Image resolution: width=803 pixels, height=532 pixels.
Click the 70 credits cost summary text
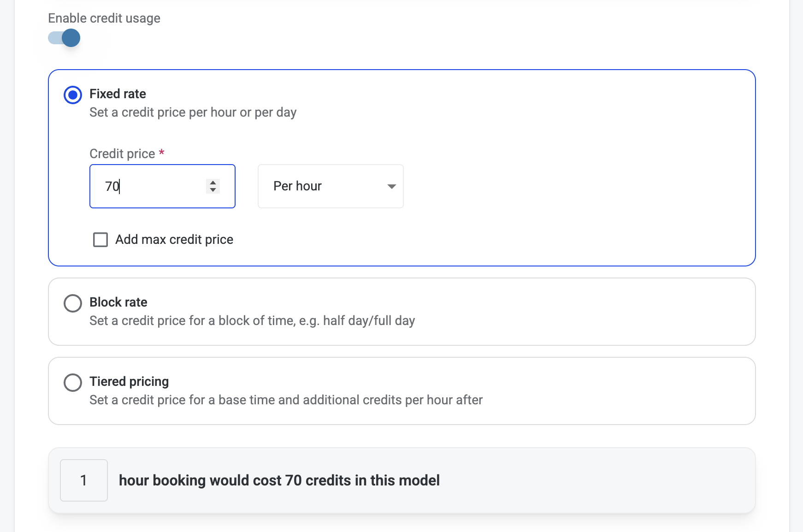click(279, 480)
